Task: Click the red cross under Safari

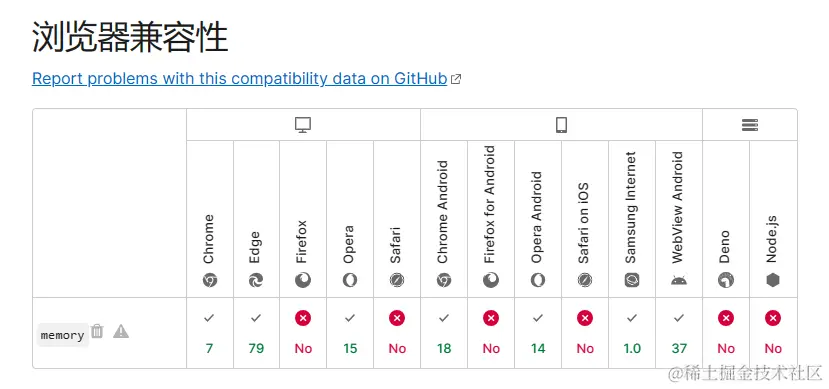Action: 397,318
